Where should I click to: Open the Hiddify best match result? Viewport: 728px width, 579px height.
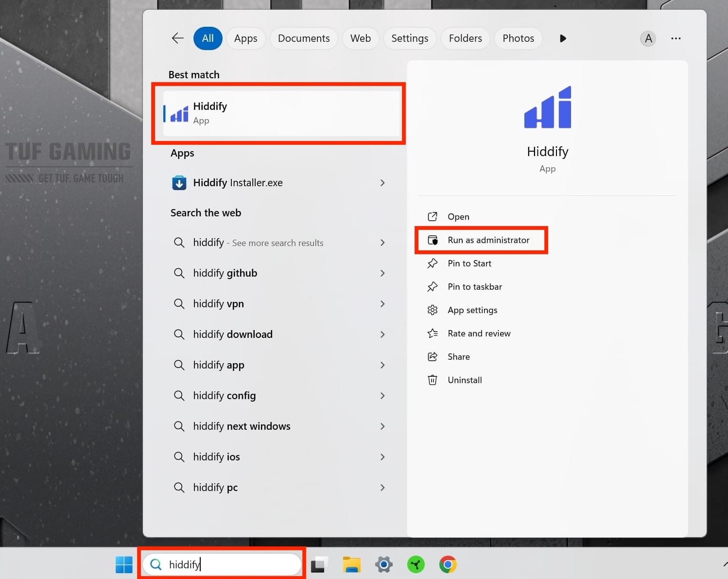[x=281, y=113]
